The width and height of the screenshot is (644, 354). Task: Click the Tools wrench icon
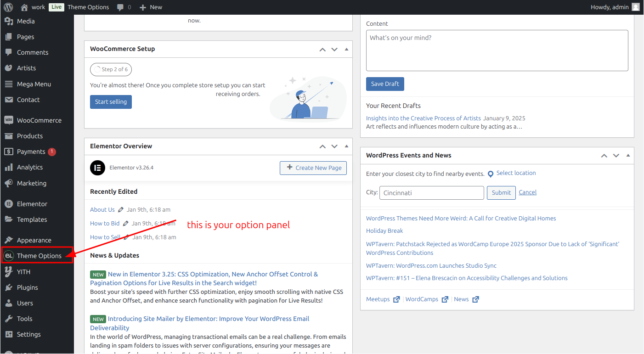(x=8, y=319)
